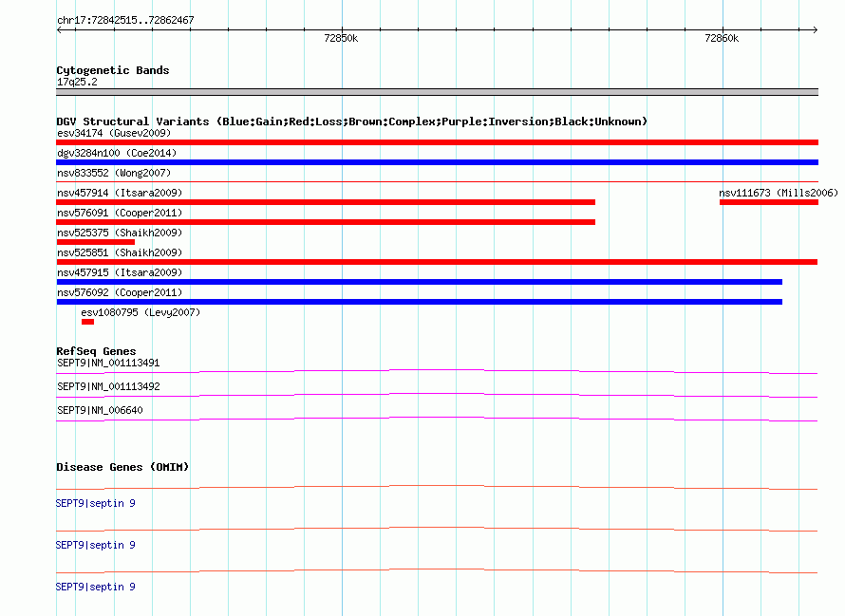Click the Disease Genes (OMIM) track title

click(x=122, y=467)
